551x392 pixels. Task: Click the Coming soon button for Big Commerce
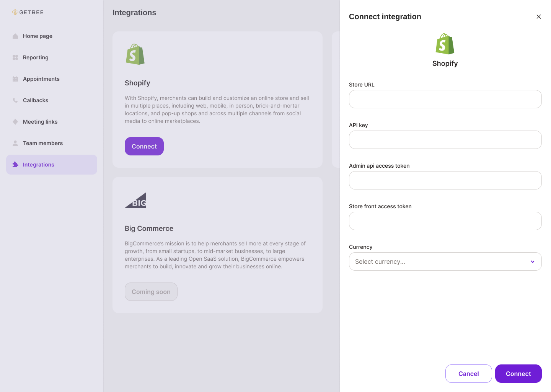tap(151, 292)
